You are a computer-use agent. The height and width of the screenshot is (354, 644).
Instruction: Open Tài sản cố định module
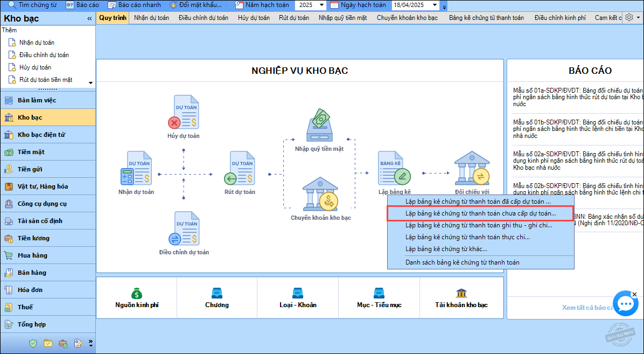pyautogui.click(x=47, y=221)
